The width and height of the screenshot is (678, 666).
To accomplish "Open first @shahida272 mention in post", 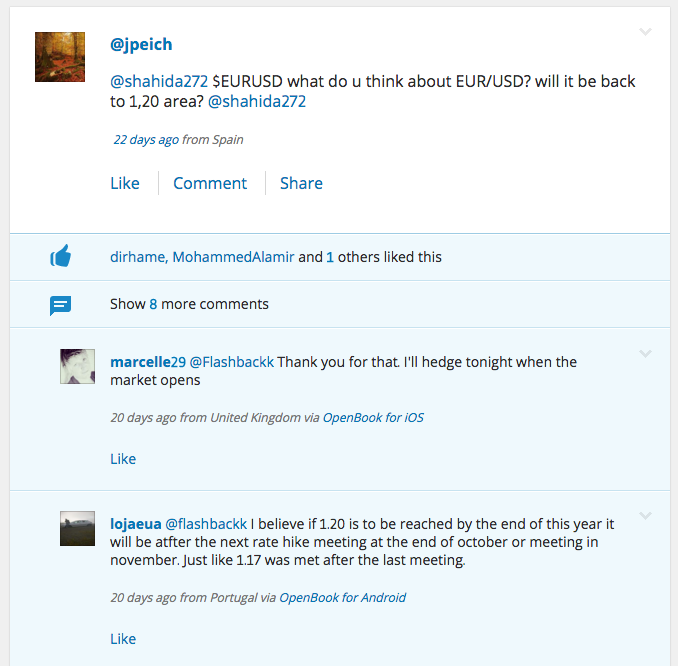I will point(159,81).
